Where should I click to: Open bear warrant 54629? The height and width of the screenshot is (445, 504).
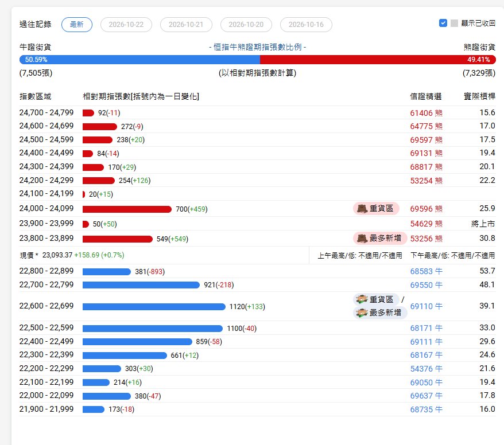pos(426,224)
